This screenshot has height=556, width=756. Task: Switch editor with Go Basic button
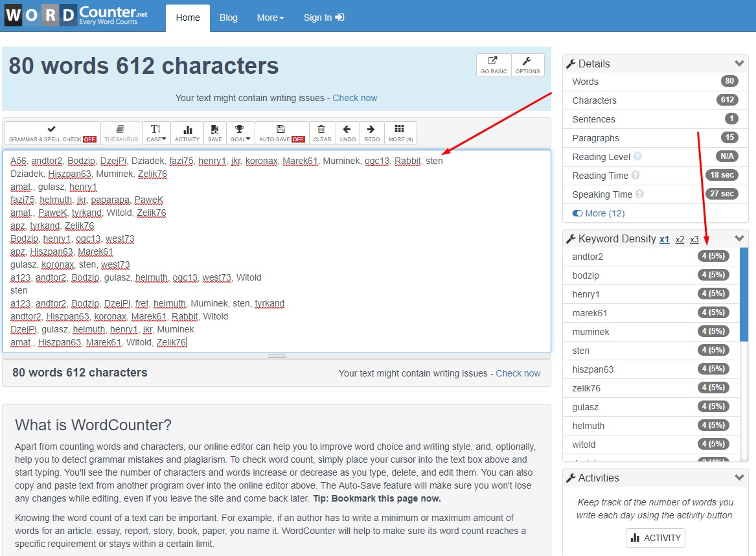point(494,65)
